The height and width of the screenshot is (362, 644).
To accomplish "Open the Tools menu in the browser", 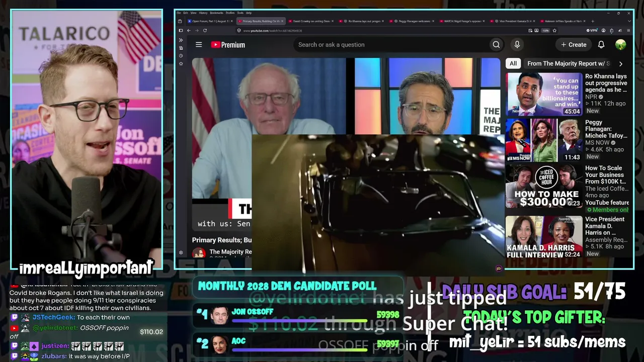I will tap(240, 13).
